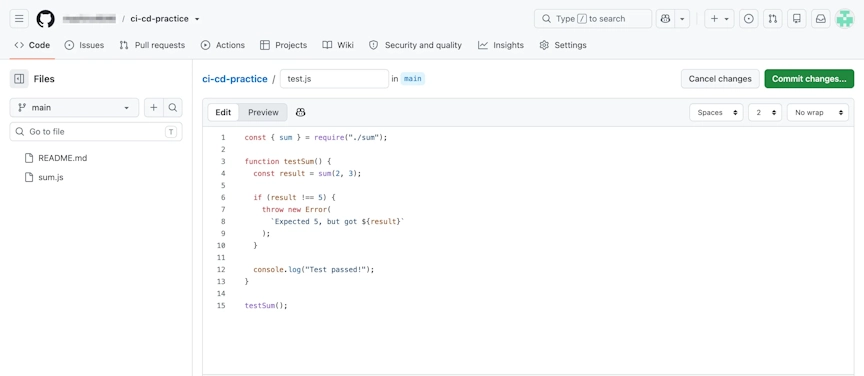Open the Security and quality tab
Viewport: 864px width, 376px height.
pos(415,45)
